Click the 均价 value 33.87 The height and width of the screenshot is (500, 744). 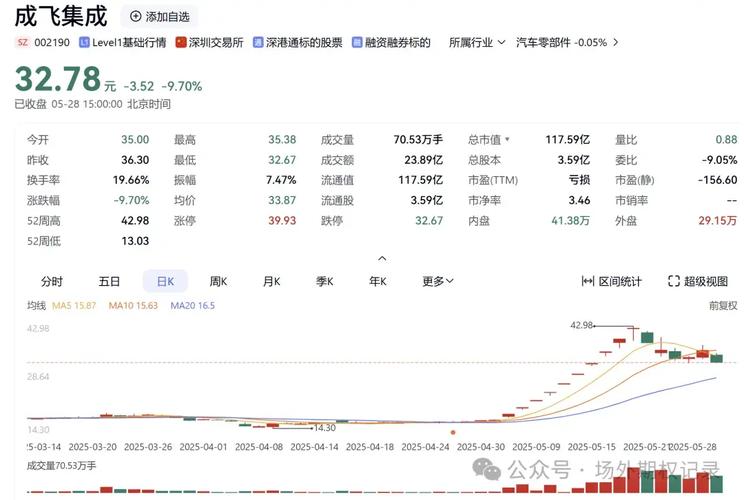click(x=282, y=200)
